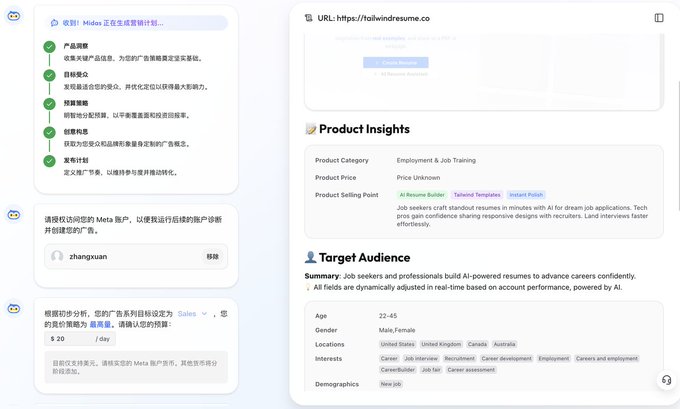Screen dimensions: 680x409
Task: Open the headset support chat button
Action: [x=665, y=381]
